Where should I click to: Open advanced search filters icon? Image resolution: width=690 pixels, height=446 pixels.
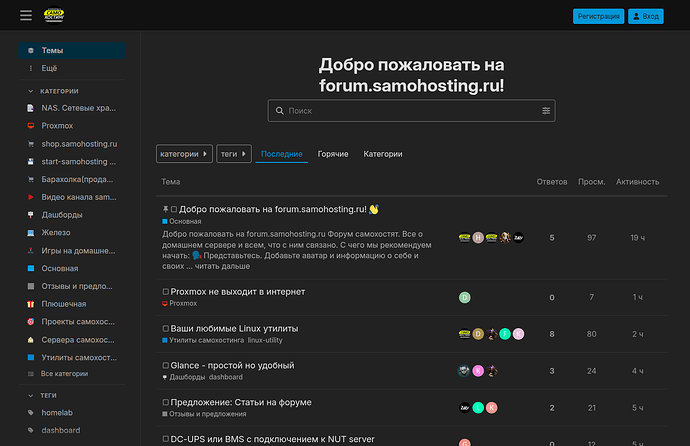[x=546, y=111]
